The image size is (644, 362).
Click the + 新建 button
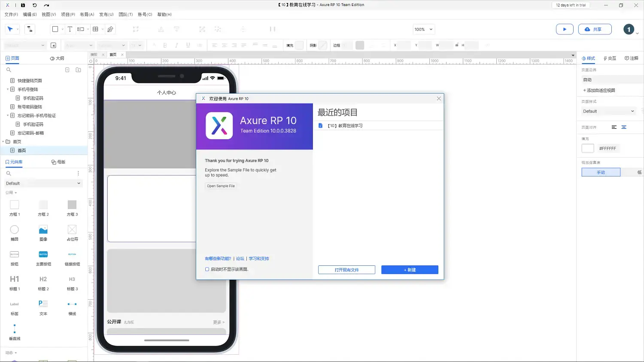(410, 270)
